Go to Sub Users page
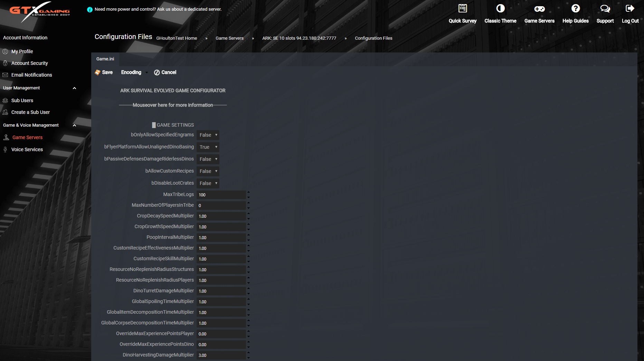The width and height of the screenshot is (644, 361). point(22,100)
